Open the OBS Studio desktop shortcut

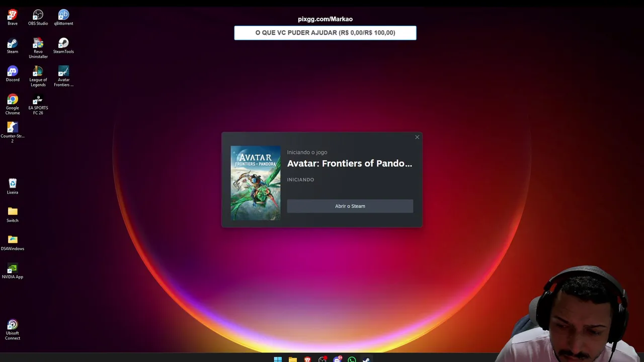(x=38, y=18)
